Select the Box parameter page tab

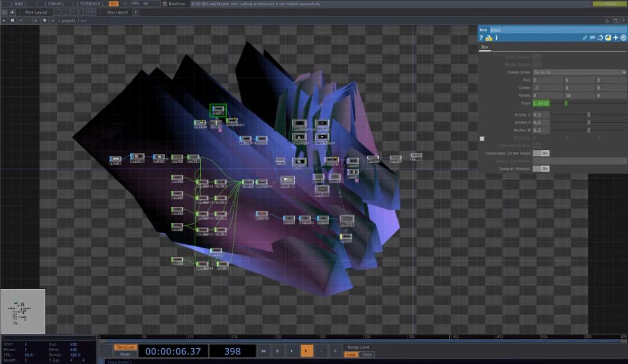tap(484, 47)
